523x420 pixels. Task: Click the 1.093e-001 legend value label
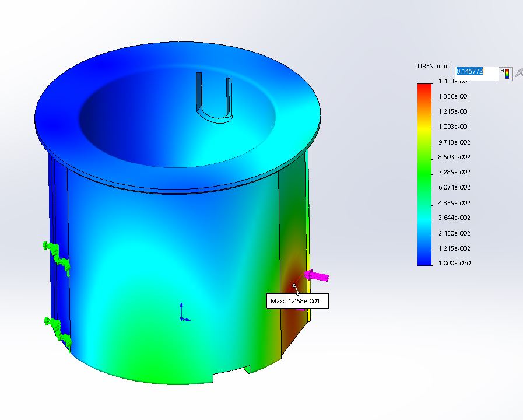[454, 127]
